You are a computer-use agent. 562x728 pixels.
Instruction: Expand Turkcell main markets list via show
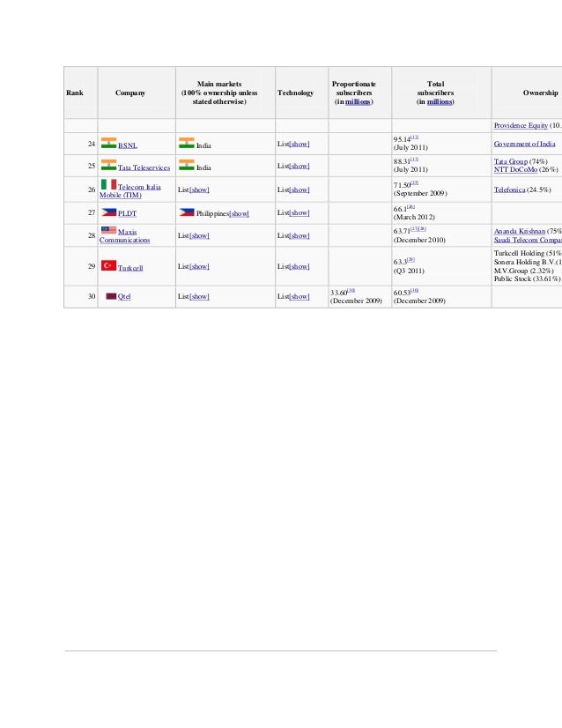(200, 266)
